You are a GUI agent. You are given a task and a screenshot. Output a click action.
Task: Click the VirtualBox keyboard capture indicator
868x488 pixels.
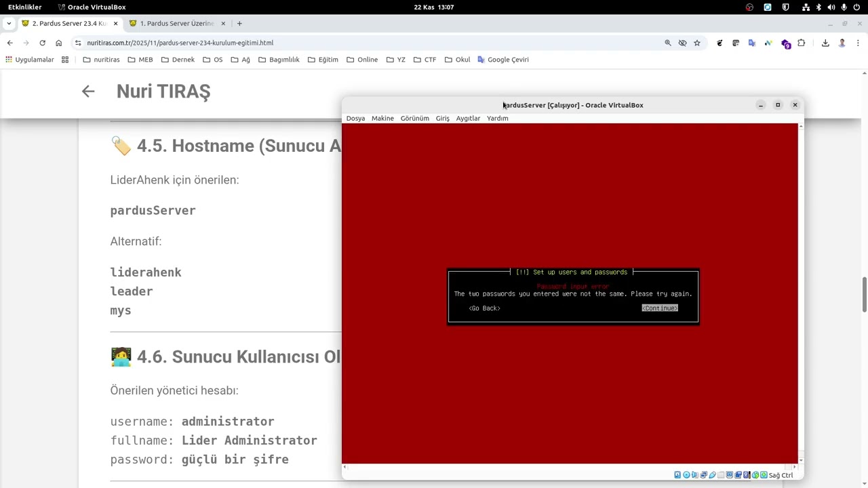click(764, 475)
